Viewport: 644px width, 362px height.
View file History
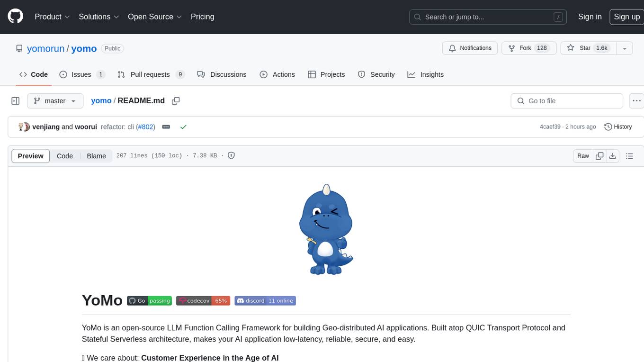[x=618, y=127]
